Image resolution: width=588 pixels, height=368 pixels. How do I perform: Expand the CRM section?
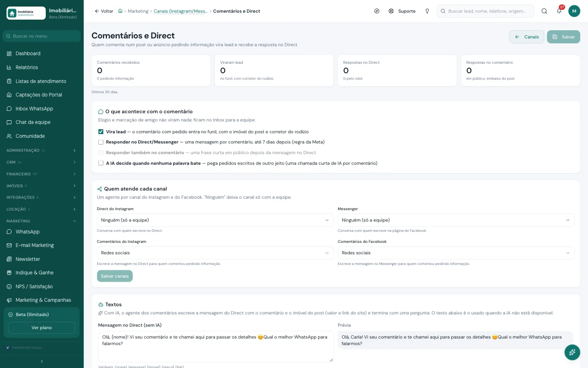(42, 162)
